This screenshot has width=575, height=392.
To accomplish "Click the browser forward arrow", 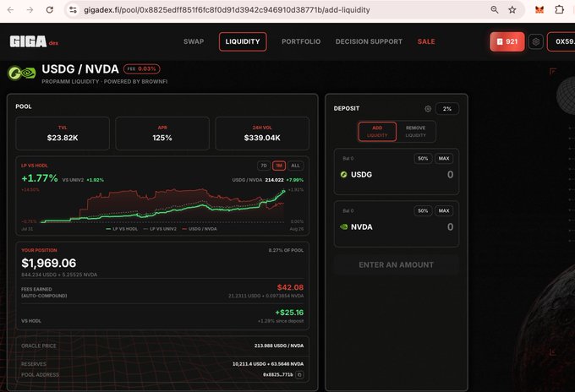I will click(30, 10).
